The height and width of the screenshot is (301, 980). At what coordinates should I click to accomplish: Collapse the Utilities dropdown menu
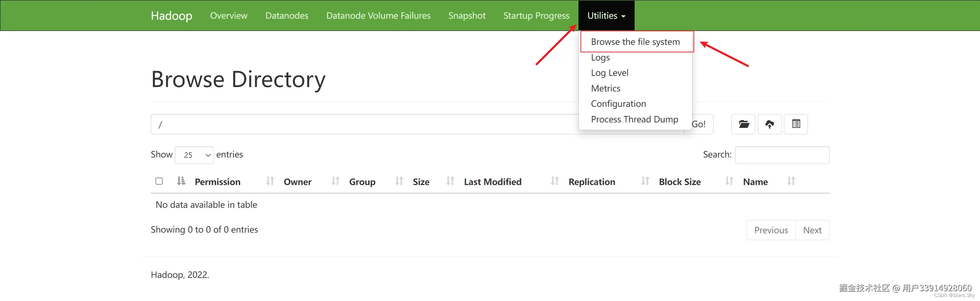[606, 16]
